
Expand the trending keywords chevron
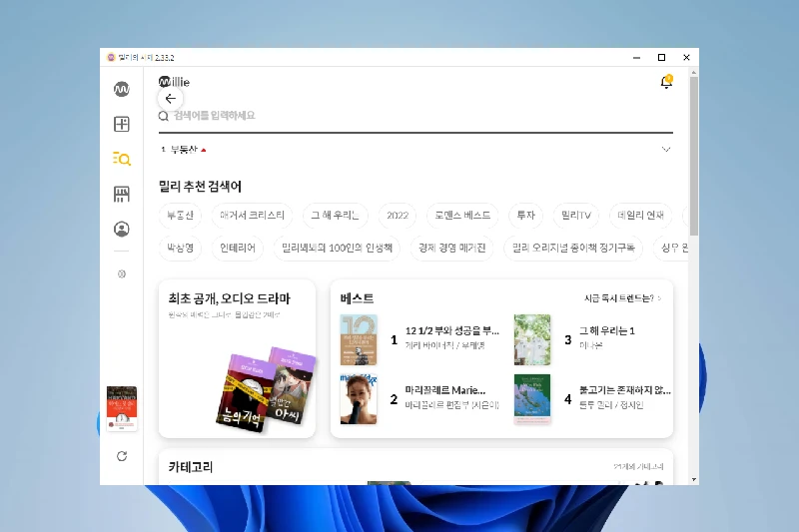(666, 149)
